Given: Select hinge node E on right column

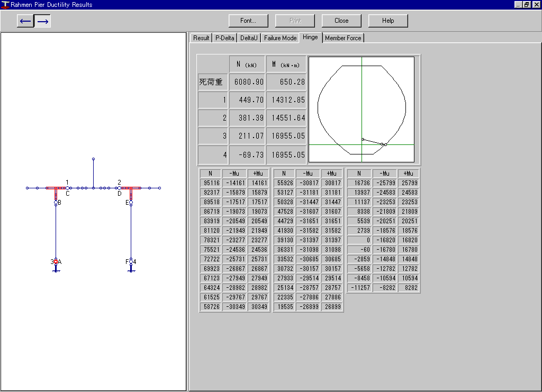Looking at the screenshot, I should coord(131,203).
